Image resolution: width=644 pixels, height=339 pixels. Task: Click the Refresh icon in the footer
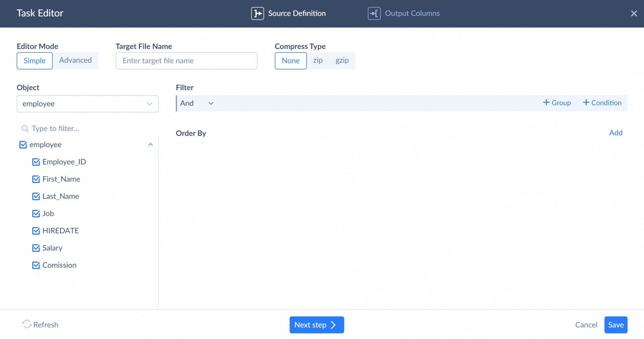click(x=27, y=325)
